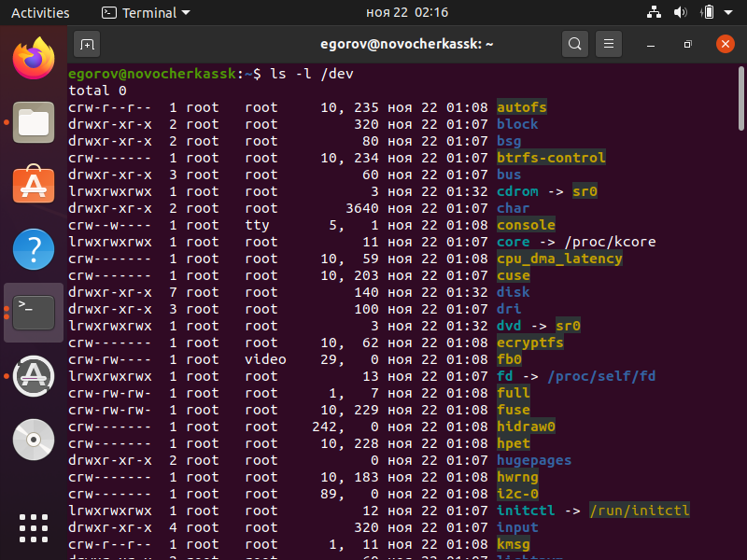Image resolution: width=747 pixels, height=560 pixels.
Task: Open the terminal hamburger menu
Action: (608, 44)
